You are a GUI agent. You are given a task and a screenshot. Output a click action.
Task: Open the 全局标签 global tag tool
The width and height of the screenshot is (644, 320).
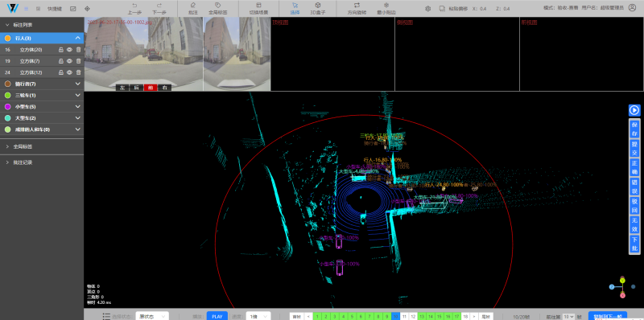click(217, 8)
